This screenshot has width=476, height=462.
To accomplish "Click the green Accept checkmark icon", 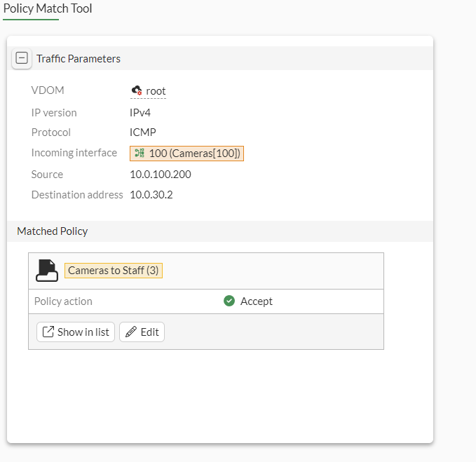I will (x=229, y=301).
